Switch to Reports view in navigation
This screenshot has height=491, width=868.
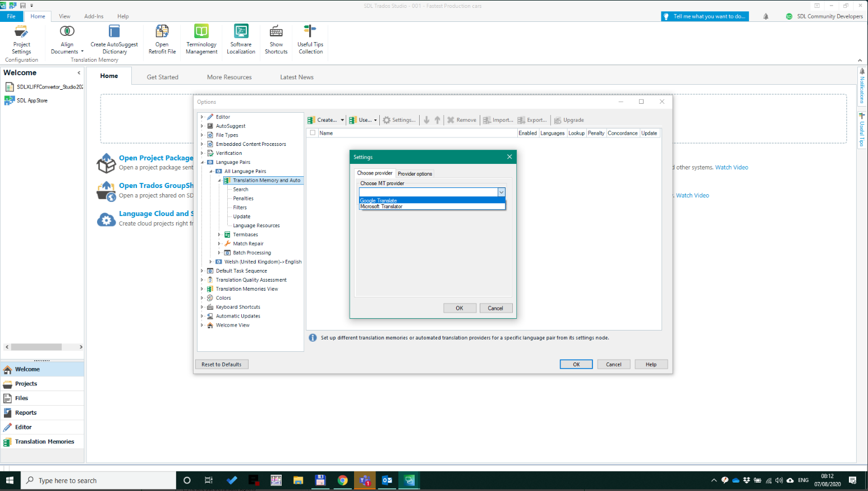click(x=42, y=412)
